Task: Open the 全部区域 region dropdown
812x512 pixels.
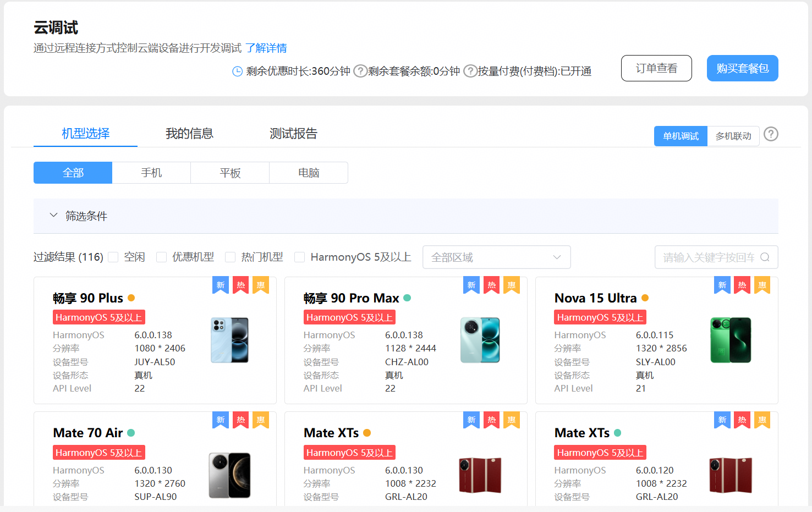Action: coord(496,257)
